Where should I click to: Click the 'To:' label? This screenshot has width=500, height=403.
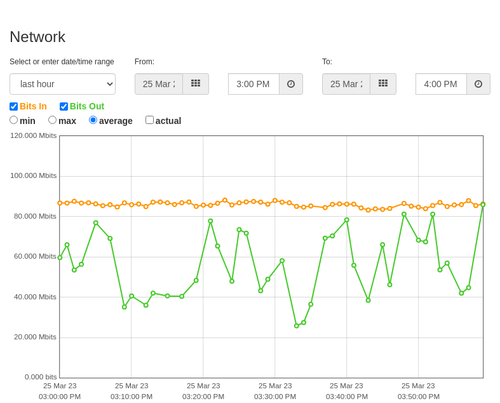click(x=327, y=62)
